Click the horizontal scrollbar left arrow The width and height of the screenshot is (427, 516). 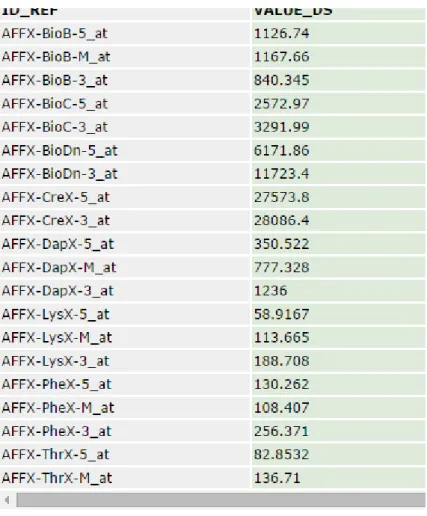(7, 500)
